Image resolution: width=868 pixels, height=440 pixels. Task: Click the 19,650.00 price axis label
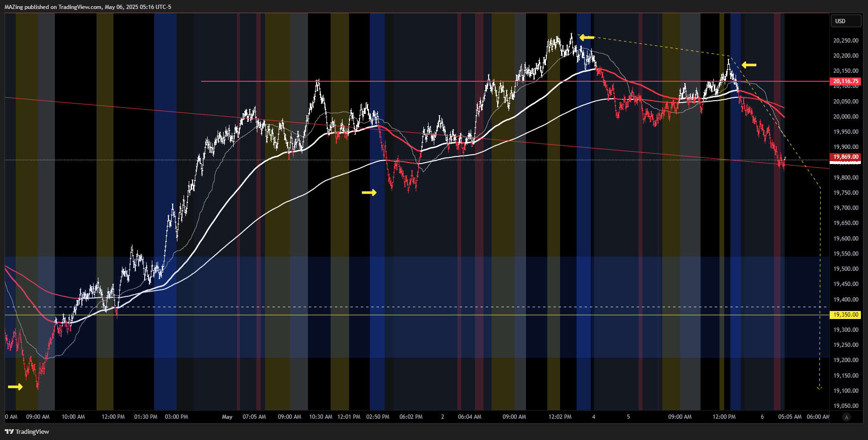(x=846, y=223)
